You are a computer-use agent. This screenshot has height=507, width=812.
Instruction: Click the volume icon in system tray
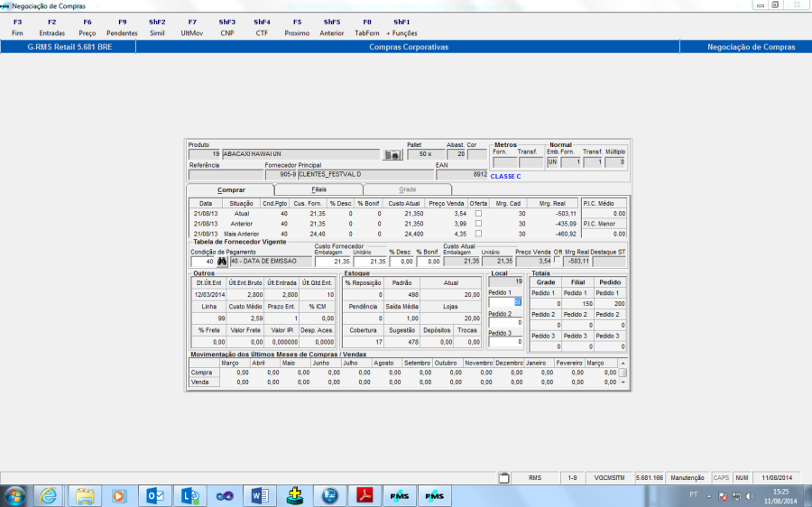tap(750, 497)
